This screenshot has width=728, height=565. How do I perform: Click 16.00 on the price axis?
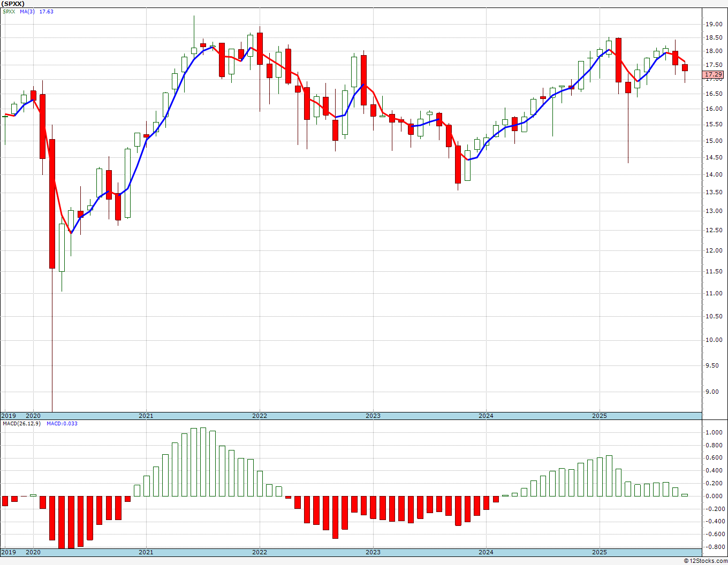713,109
